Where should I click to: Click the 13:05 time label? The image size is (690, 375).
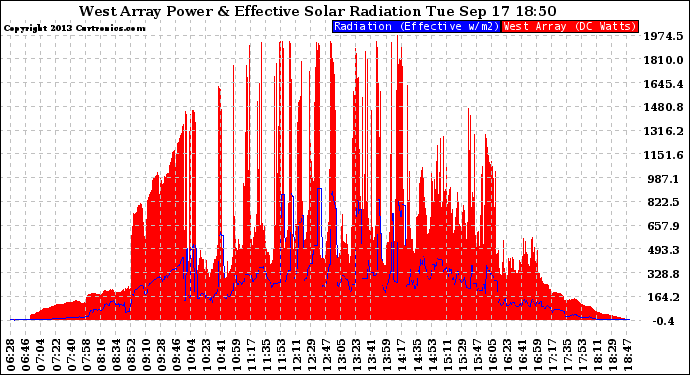coord(341,354)
